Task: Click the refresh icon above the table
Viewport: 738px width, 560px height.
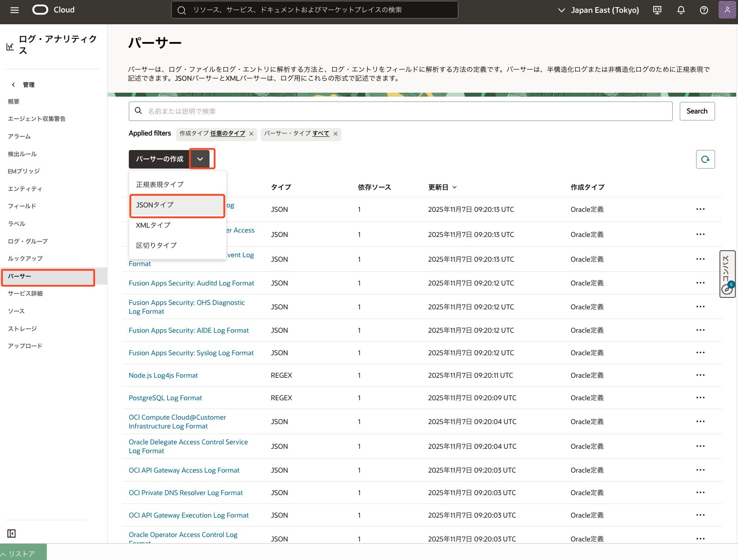Action: click(x=705, y=159)
